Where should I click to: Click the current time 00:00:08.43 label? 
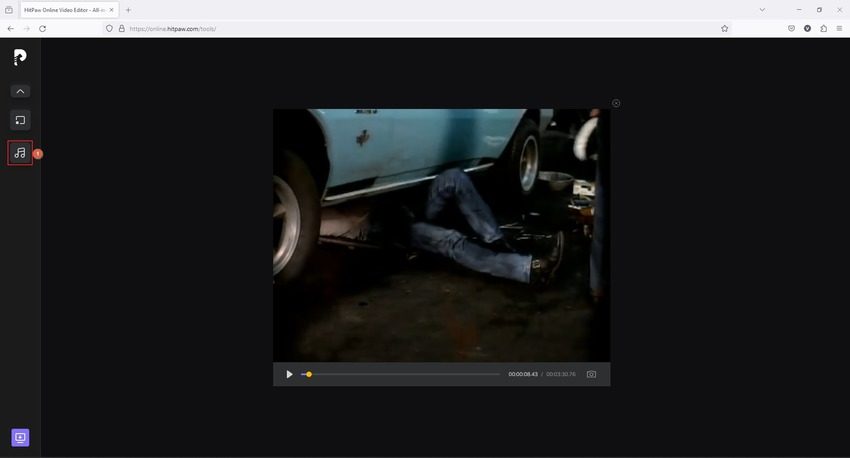tap(523, 374)
